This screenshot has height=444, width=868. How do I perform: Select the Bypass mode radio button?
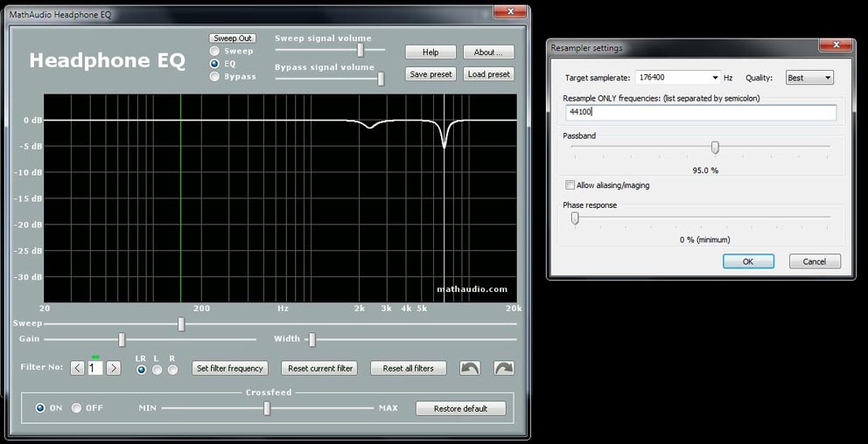pyautogui.click(x=215, y=76)
